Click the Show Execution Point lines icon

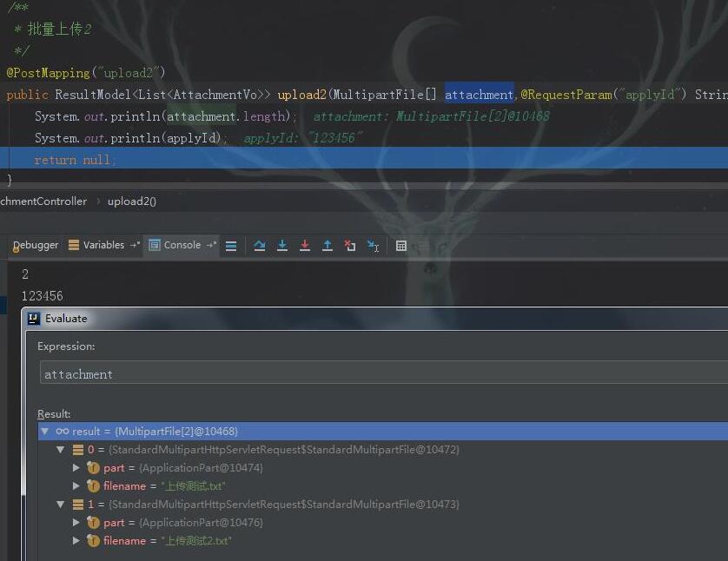(x=231, y=246)
